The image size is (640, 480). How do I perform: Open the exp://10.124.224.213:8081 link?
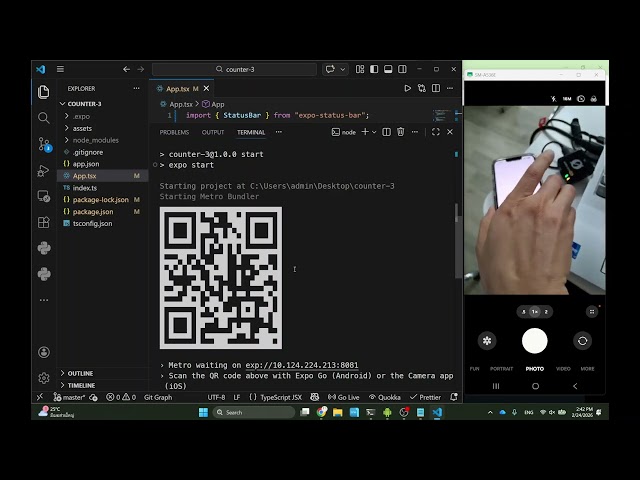coord(302,365)
